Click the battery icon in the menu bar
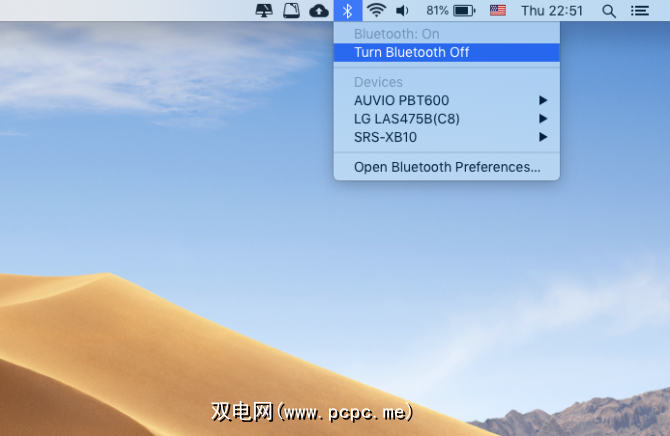The width and height of the screenshot is (670, 436). pyautogui.click(x=464, y=10)
